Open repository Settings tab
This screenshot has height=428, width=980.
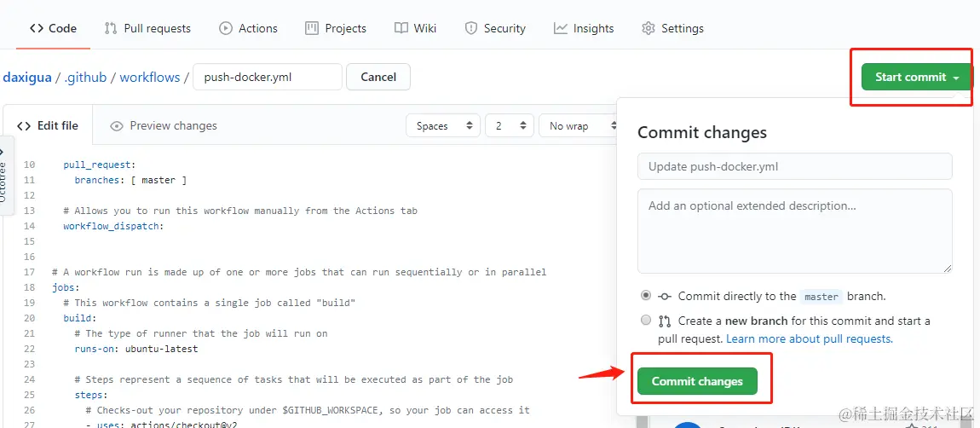pyautogui.click(x=672, y=28)
